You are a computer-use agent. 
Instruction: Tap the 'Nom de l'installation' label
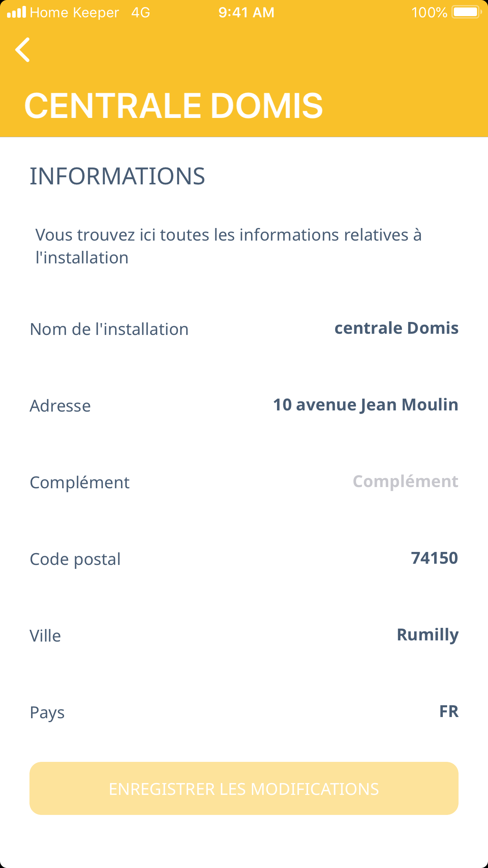click(x=109, y=329)
